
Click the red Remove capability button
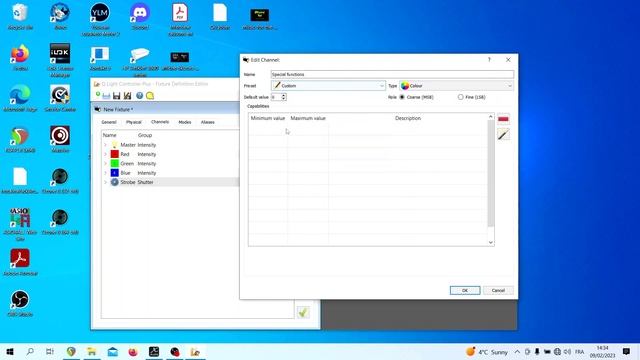tap(503, 119)
